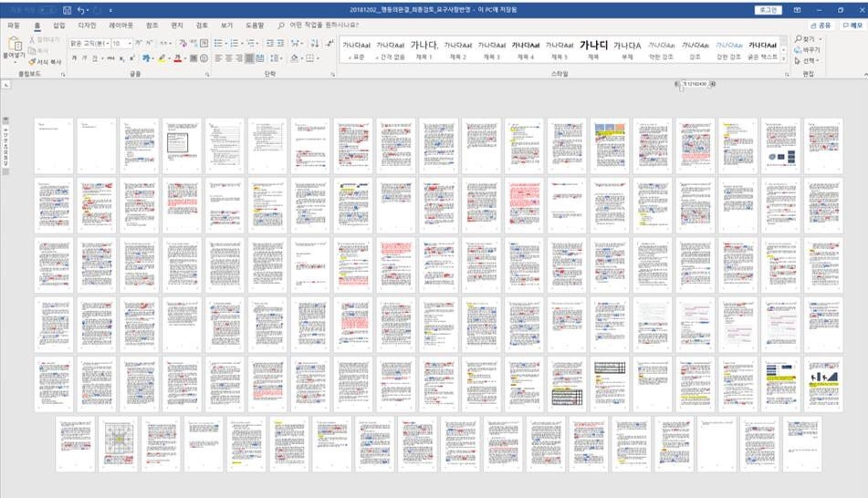Shrink font size icon
The width and height of the screenshot is (868, 498).
(x=149, y=43)
